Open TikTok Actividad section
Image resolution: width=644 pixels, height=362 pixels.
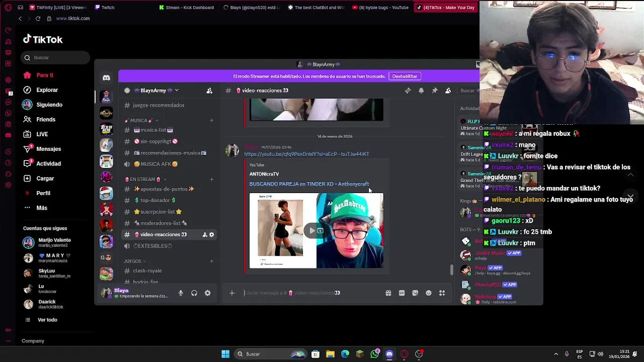pos(49,164)
